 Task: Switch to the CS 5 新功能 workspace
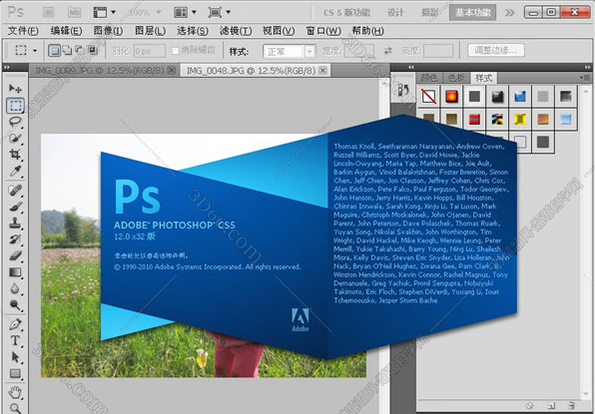pos(347,13)
